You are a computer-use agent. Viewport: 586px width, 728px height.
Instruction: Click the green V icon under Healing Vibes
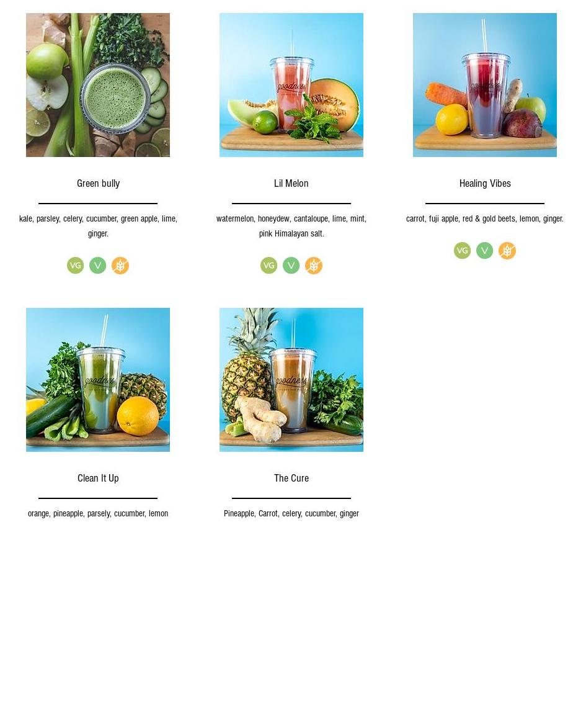point(484,251)
